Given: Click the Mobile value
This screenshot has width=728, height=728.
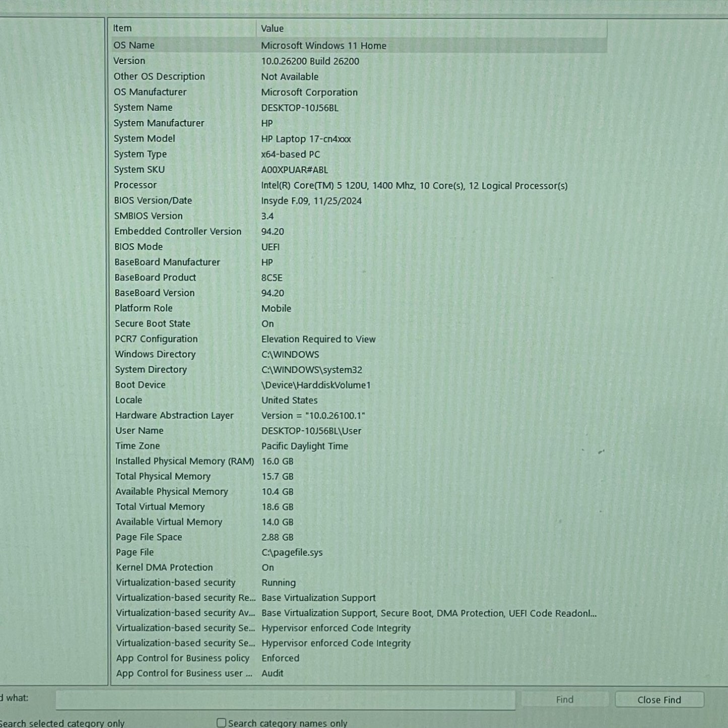Looking at the screenshot, I should 276,308.
